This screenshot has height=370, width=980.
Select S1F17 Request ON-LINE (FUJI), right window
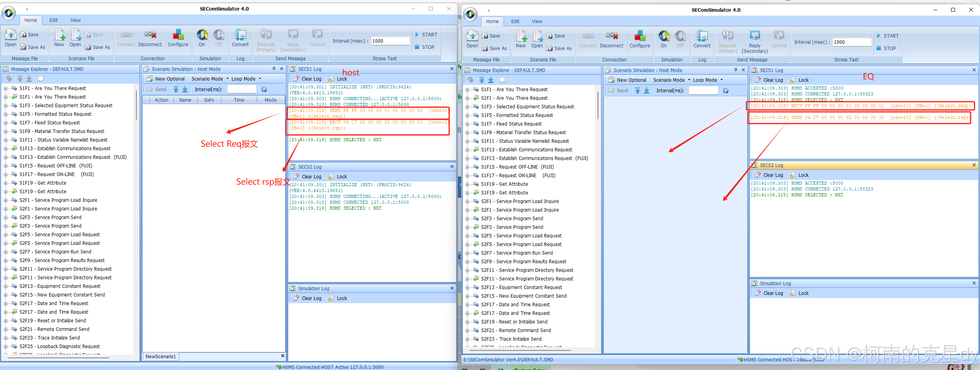coord(518,176)
